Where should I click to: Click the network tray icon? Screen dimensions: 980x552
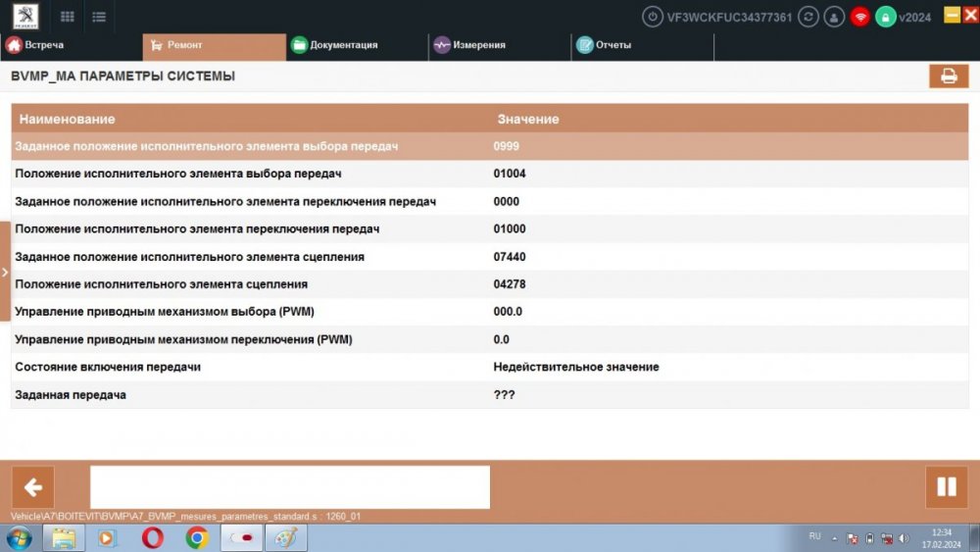coord(886,538)
